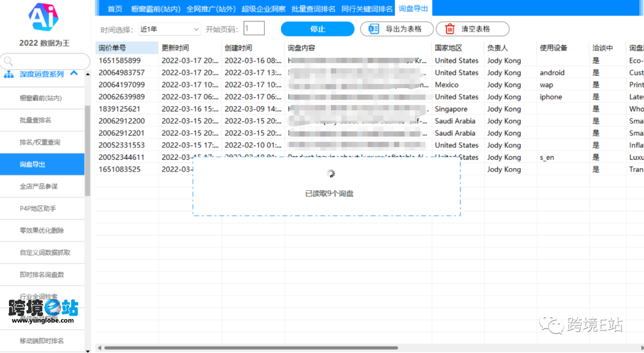The image size is (644, 353).
Task: Select inquiry number 20052331553
Action: pyautogui.click(x=122, y=145)
